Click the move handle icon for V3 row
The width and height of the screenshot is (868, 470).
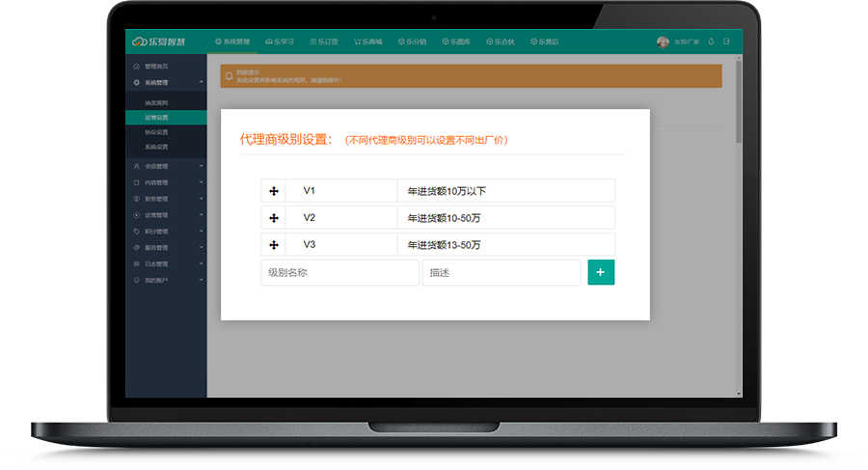(x=273, y=245)
